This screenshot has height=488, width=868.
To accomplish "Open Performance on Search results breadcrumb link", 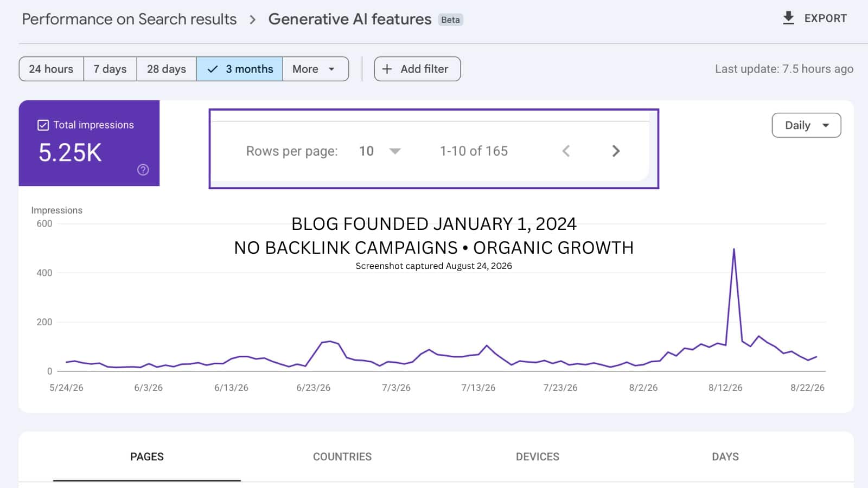I will pyautogui.click(x=129, y=19).
